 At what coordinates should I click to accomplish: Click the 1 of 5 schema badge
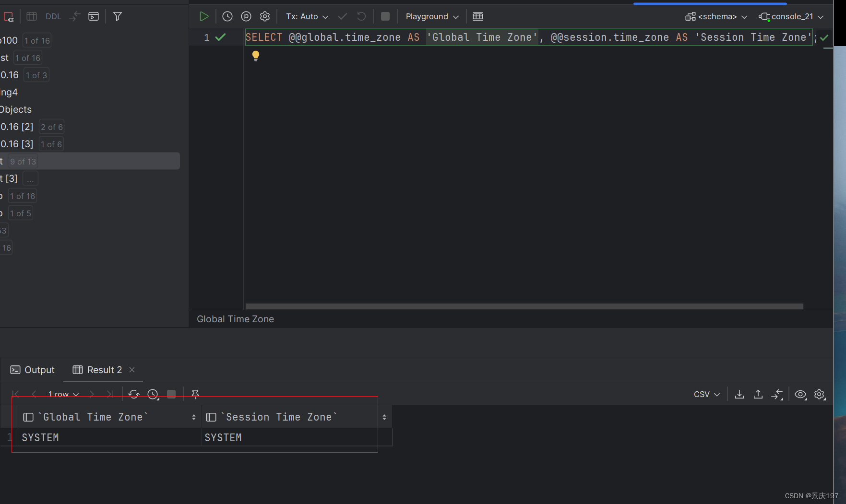tap(21, 213)
